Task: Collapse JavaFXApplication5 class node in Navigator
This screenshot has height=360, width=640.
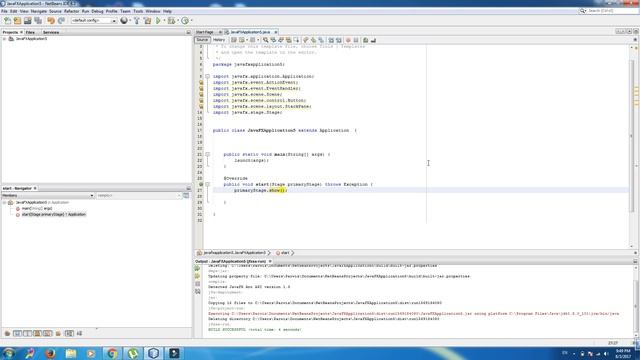Action: coord(4,202)
